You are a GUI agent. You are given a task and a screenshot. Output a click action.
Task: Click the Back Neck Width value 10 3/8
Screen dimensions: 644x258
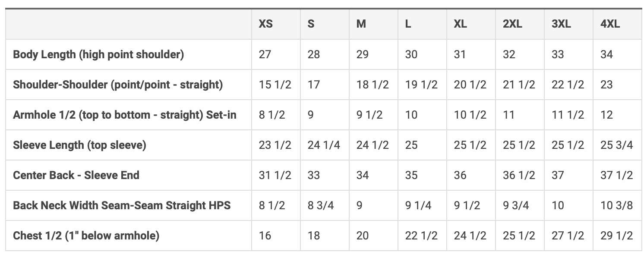(x=616, y=205)
